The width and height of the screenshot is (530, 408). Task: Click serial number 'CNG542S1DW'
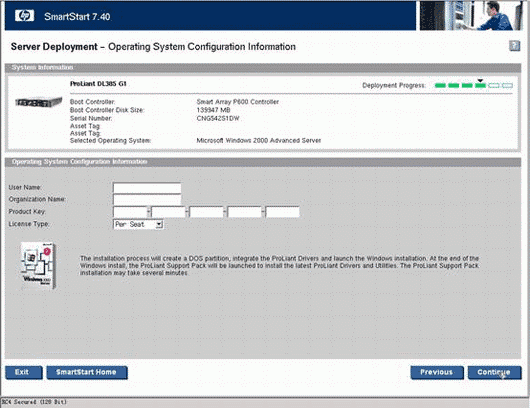pyautogui.click(x=218, y=118)
